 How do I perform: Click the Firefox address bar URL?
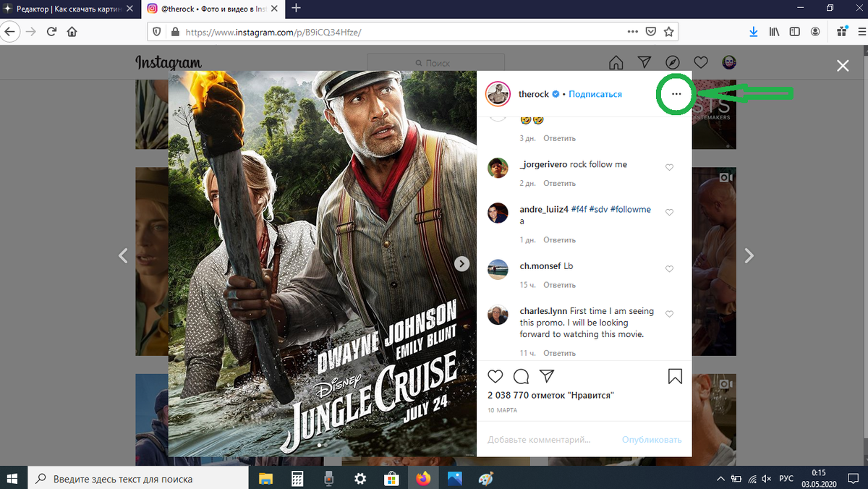click(273, 32)
